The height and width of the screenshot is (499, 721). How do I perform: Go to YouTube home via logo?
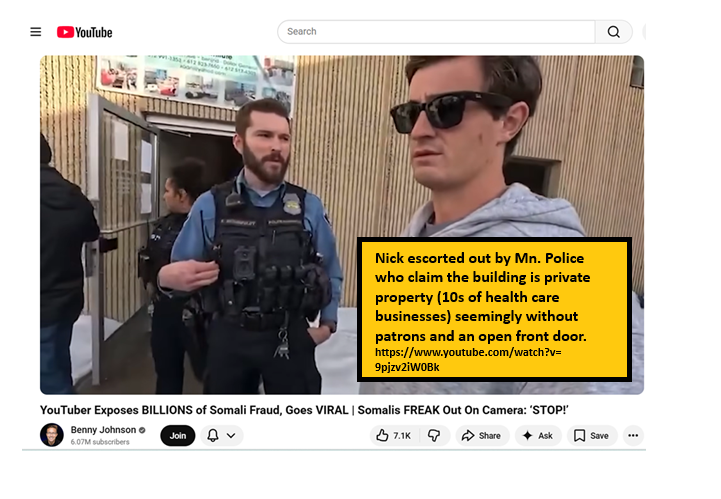click(85, 32)
